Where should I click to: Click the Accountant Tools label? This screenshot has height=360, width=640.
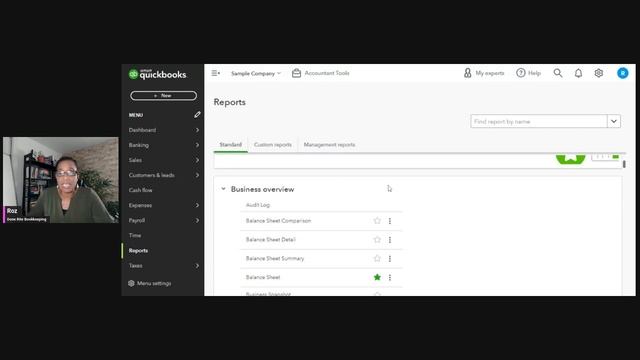pyautogui.click(x=327, y=73)
